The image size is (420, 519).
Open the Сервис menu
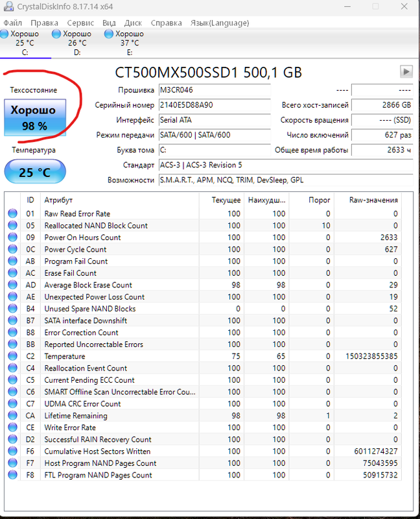[x=80, y=23]
